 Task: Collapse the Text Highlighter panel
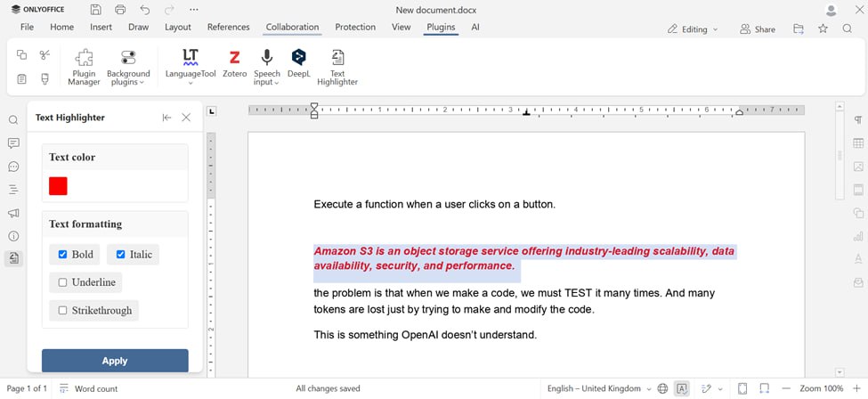(166, 118)
